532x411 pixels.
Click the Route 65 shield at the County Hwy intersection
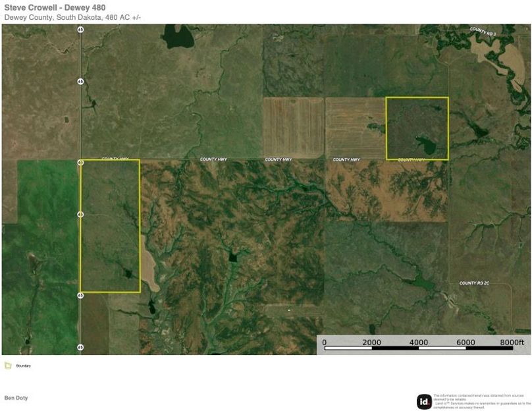click(80, 161)
